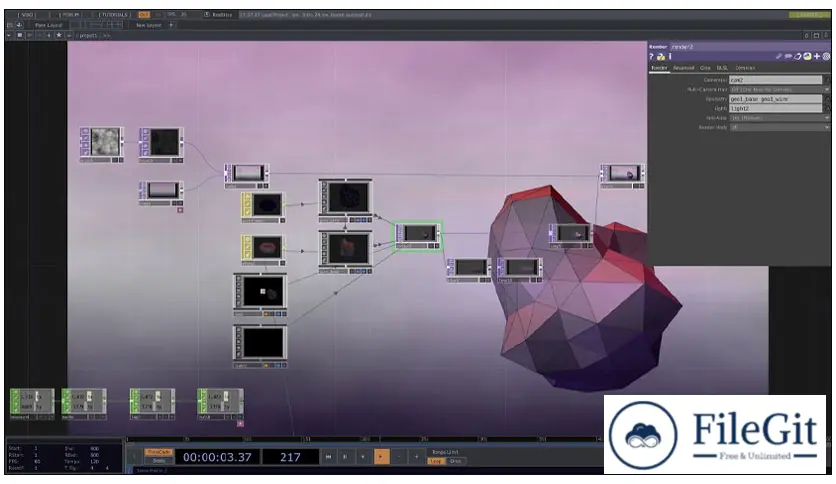Open the TUTORIALS link in top bar
The width and height of the screenshot is (836, 484).
114,15
